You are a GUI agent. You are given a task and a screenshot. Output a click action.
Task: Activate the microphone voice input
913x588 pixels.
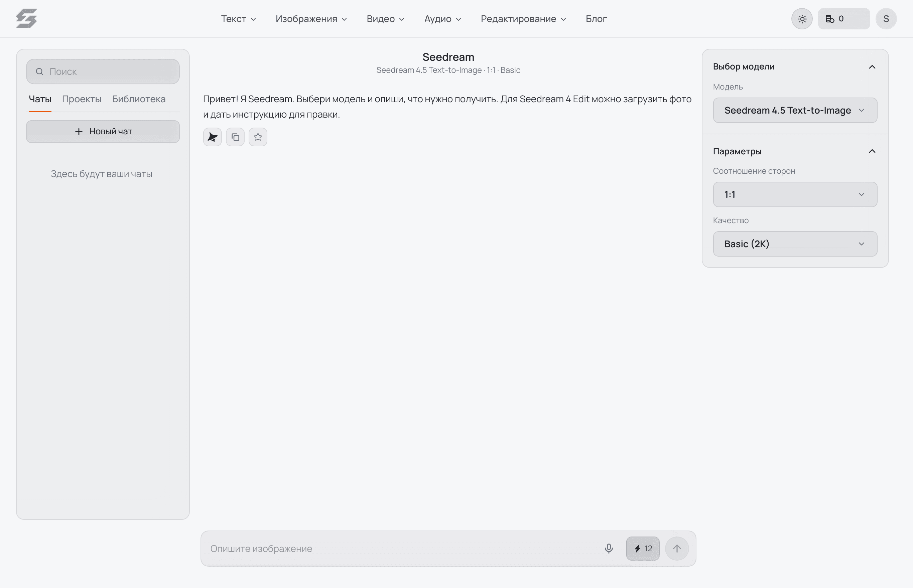(609, 549)
